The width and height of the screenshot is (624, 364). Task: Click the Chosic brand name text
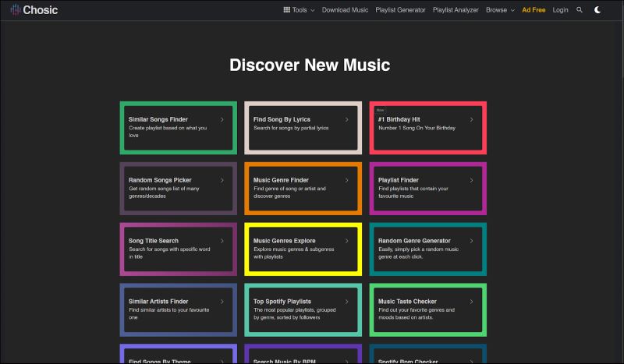pos(41,10)
